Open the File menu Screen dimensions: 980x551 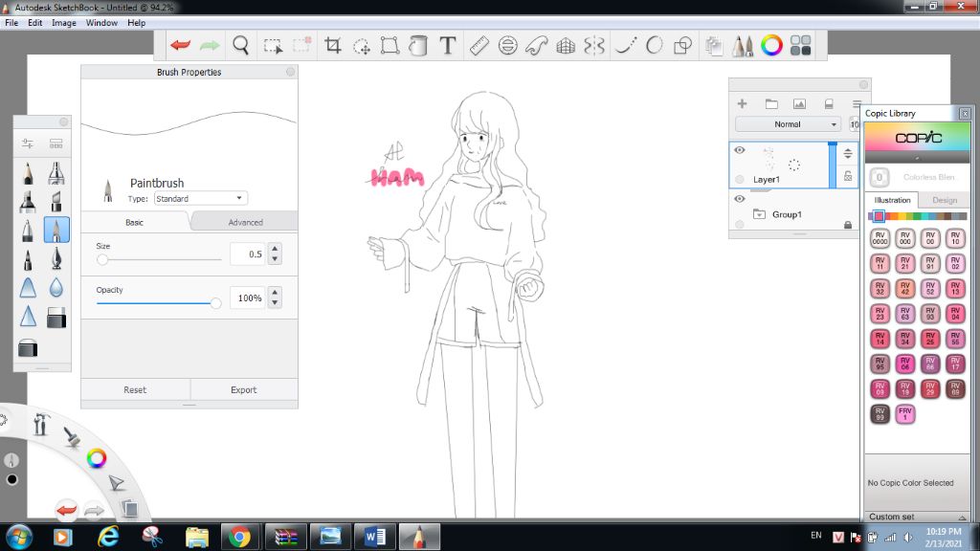point(11,23)
